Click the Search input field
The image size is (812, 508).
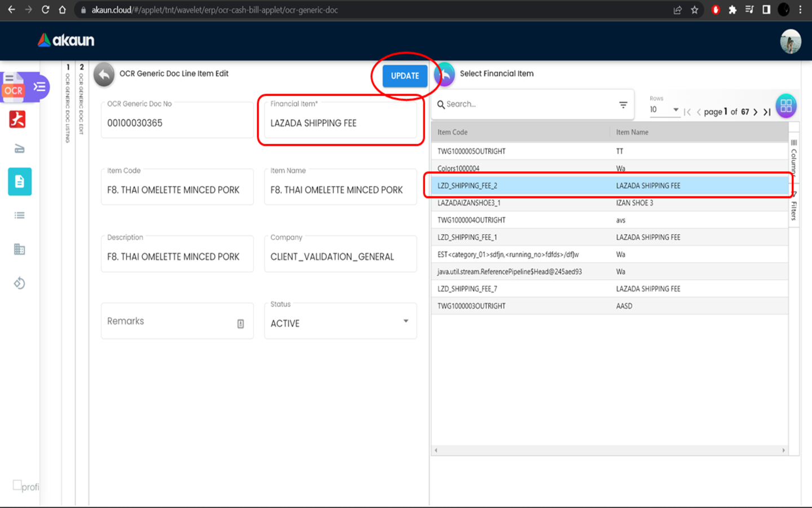click(x=527, y=104)
